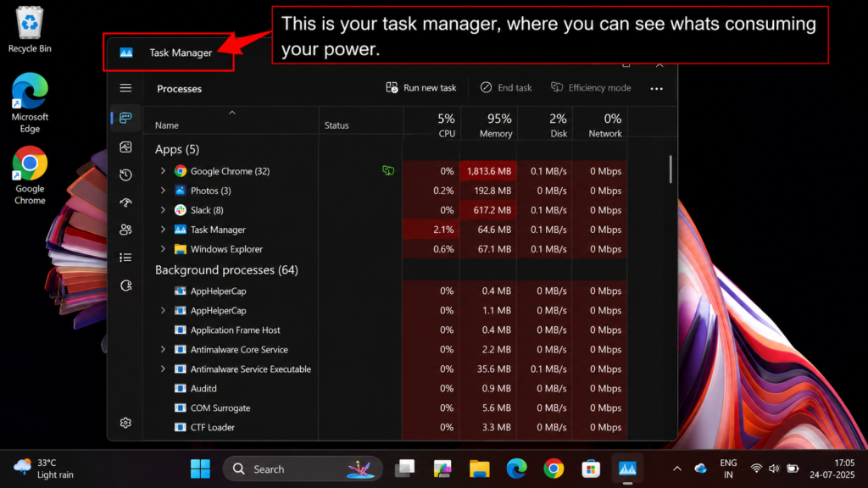Image resolution: width=868 pixels, height=488 pixels.
Task: Open Chrome from the taskbar
Action: [x=554, y=469]
